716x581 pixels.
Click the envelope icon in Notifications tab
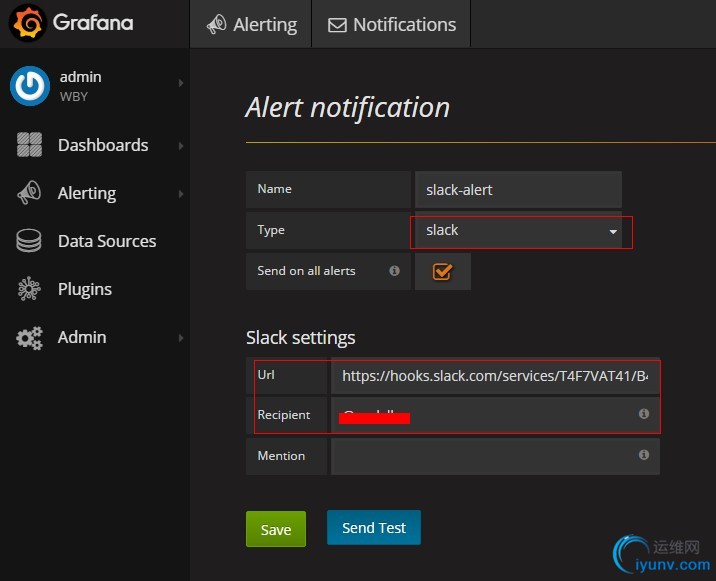(337, 25)
